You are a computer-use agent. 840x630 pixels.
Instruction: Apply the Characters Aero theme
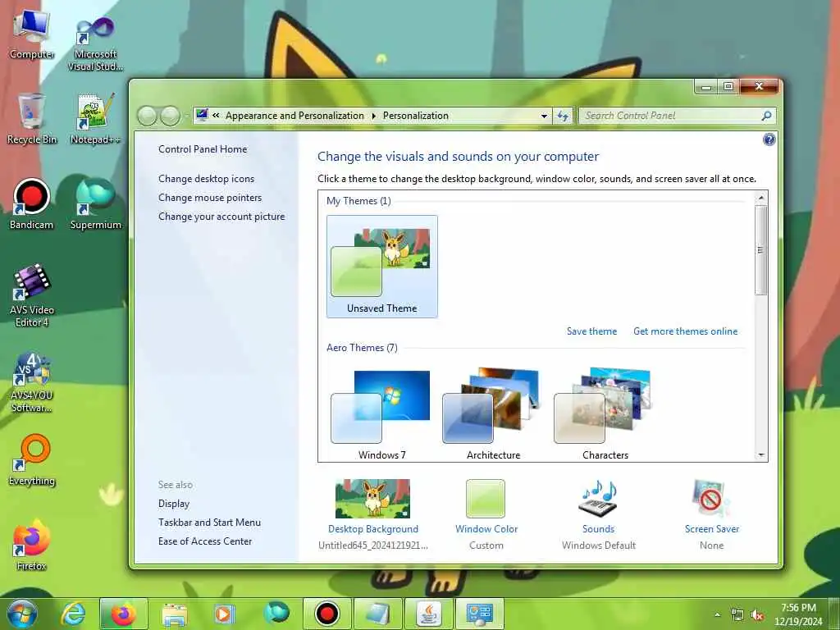605,413
